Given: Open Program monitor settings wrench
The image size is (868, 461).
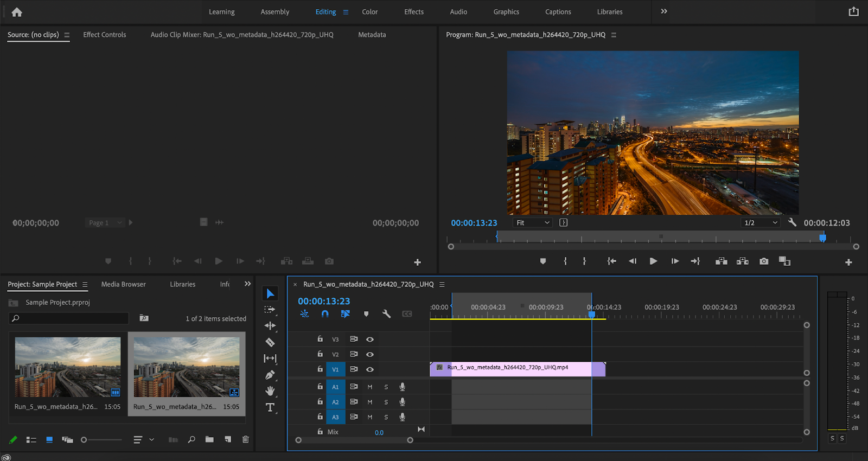Looking at the screenshot, I should [x=792, y=222].
